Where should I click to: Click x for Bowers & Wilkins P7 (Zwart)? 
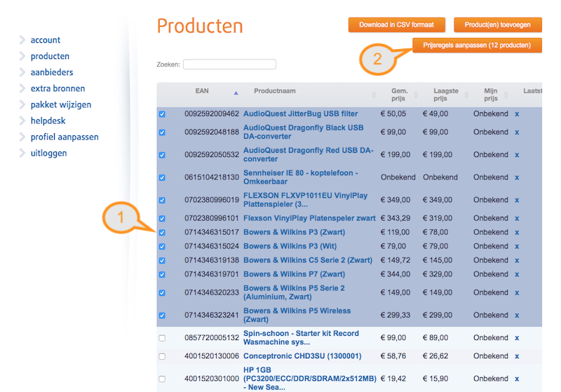pyautogui.click(x=517, y=274)
